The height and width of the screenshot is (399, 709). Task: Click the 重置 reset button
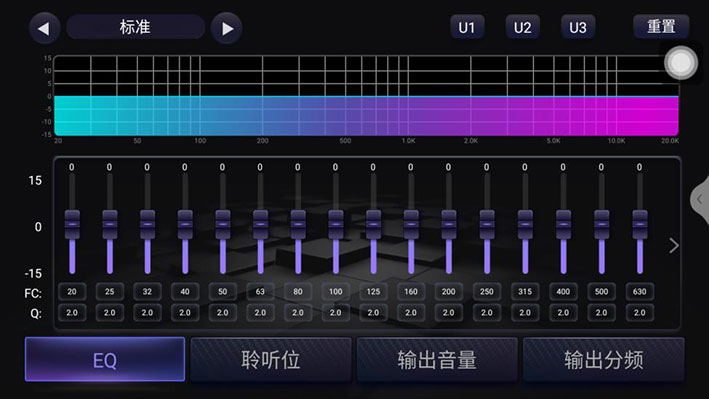[x=661, y=27]
